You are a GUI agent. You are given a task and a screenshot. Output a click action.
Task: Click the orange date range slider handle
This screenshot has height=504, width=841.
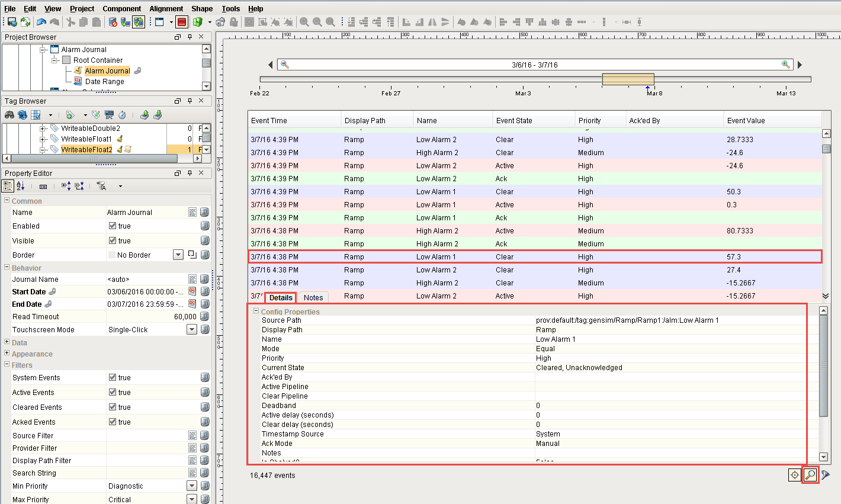tap(628, 78)
